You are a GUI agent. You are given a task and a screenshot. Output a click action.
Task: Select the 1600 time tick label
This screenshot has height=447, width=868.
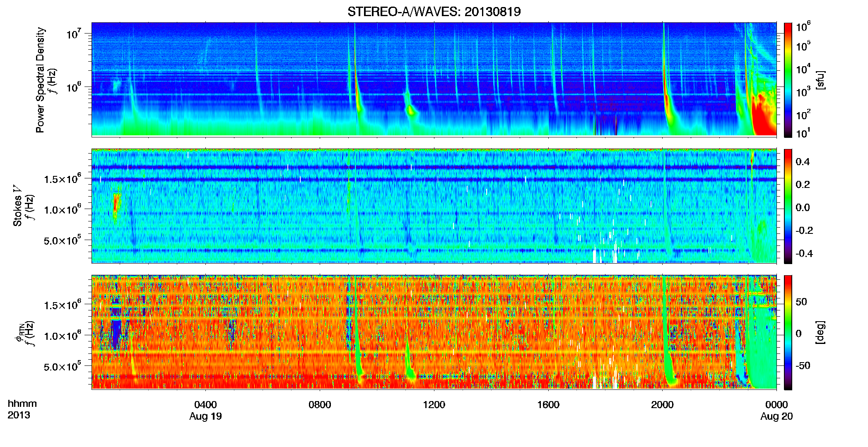[x=548, y=404]
